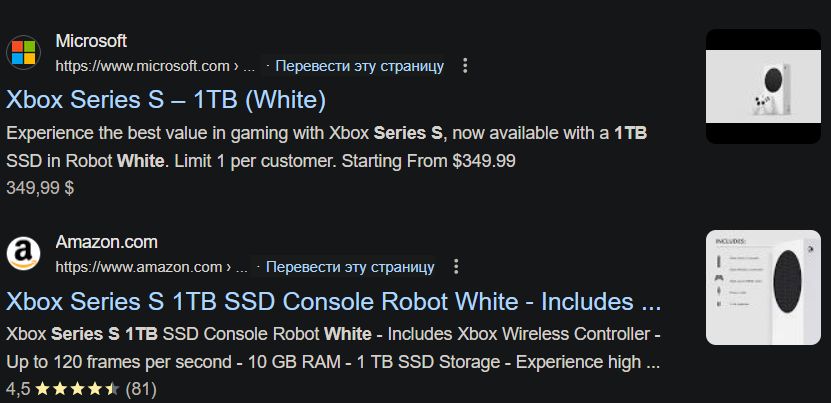
Task: Click the (81) review count
Action: coord(141,388)
